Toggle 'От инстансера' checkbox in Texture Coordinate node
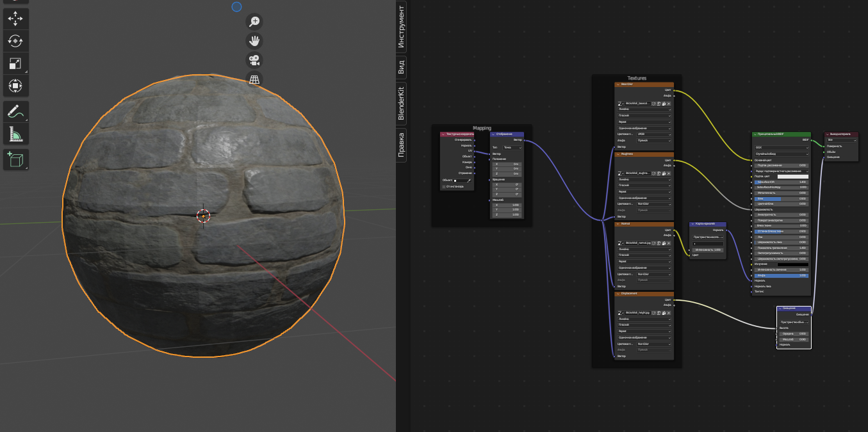Viewport: 868px width, 432px height. [444, 187]
